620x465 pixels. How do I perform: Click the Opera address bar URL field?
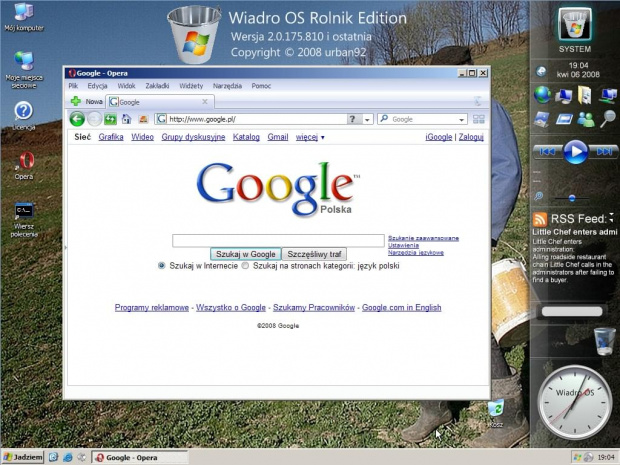[x=251, y=119]
